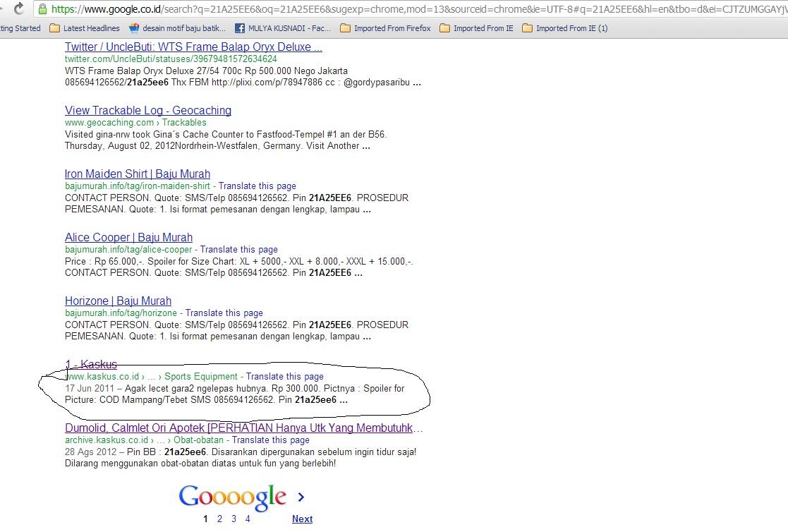
Task: Open Latest Headlines bookmark folder
Action: tap(85, 28)
